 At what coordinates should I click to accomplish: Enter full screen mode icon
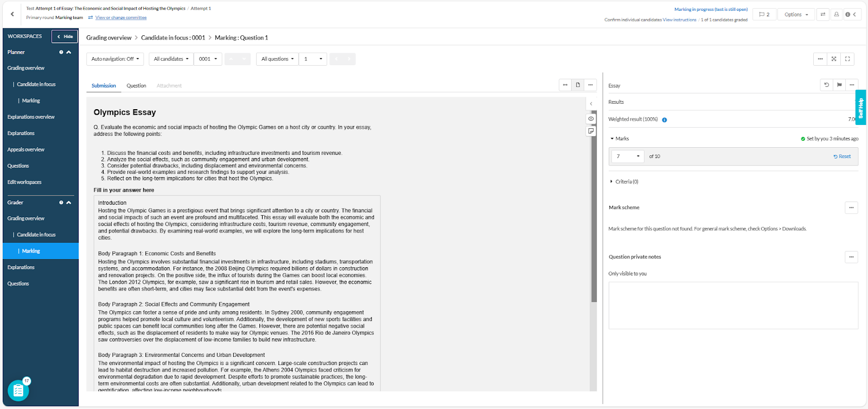pyautogui.click(x=847, y=59)
